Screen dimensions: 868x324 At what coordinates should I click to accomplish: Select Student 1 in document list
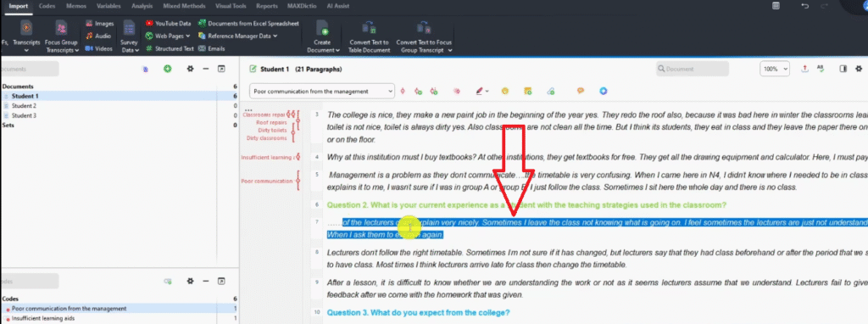[x=119, y=96]
